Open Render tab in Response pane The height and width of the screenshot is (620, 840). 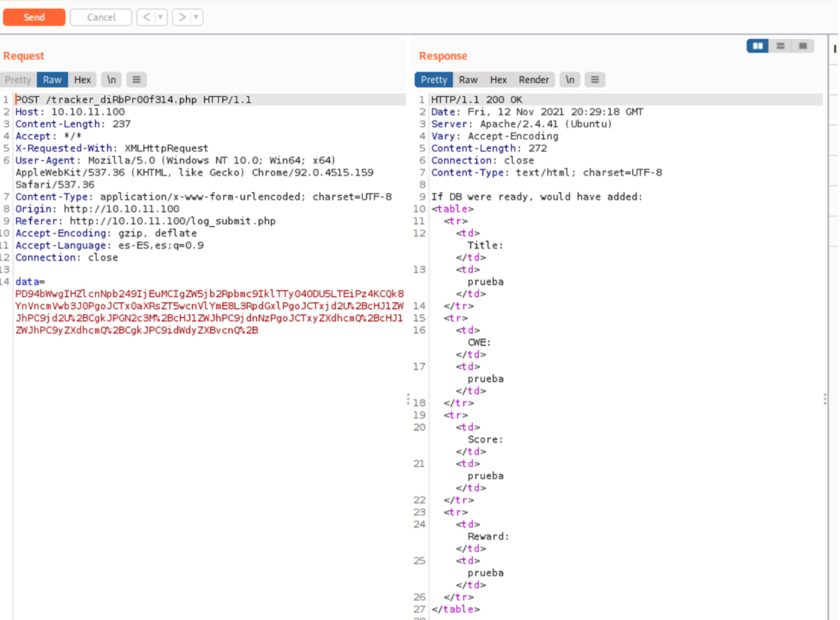click(533, 80)
